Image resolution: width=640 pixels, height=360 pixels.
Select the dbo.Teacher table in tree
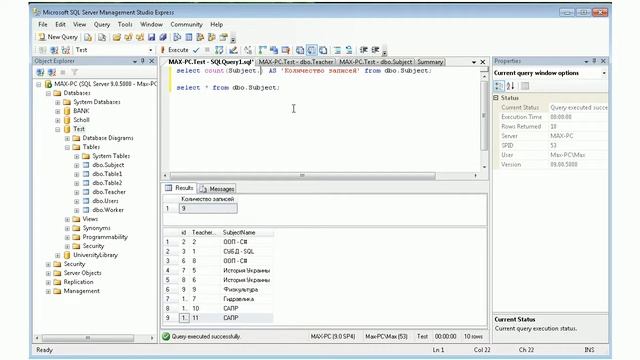pyautogui.click(x=109, y=192)
